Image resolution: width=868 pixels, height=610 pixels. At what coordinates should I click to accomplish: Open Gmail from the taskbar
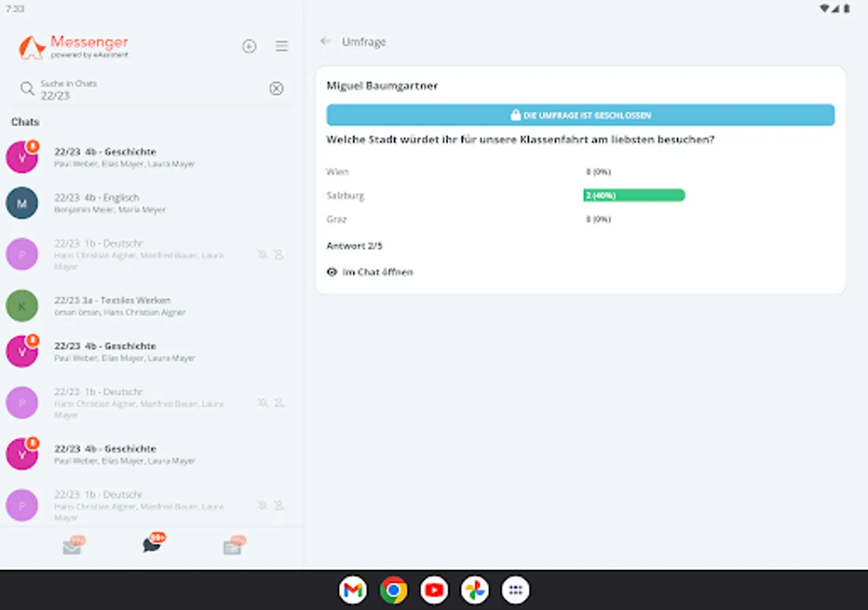pos(353,590)
